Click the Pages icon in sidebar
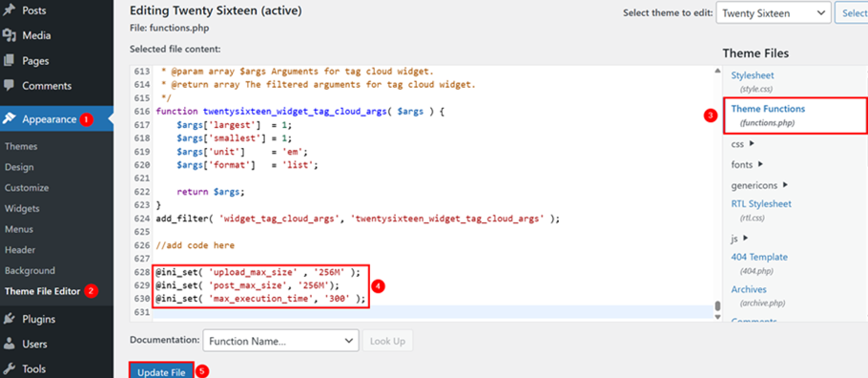Screen dimensions: 868x378 click(9, 60)
